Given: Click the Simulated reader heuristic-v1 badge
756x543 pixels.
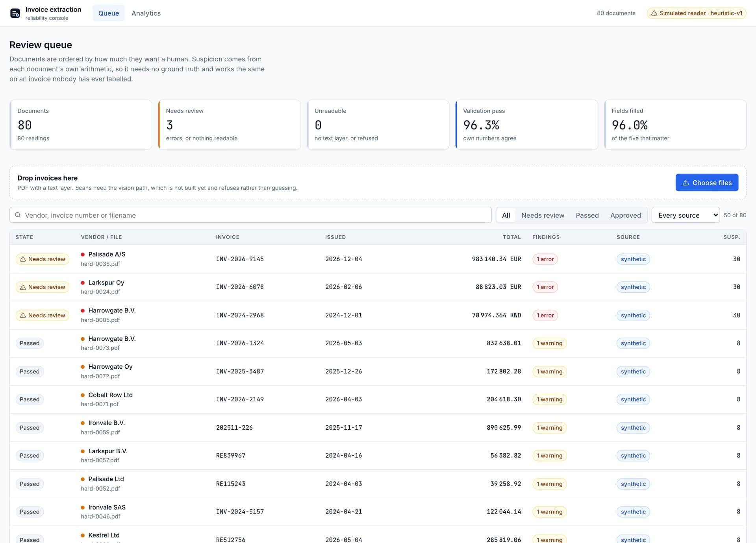Looking at the screenshot, I should point(696,13).
